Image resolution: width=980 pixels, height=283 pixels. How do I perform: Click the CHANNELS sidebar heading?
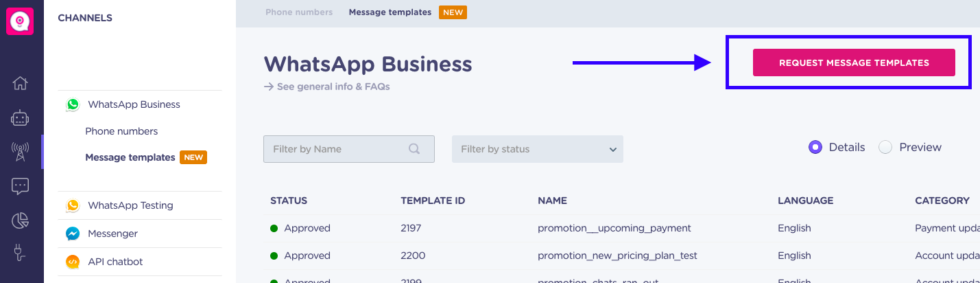(85, 18)
